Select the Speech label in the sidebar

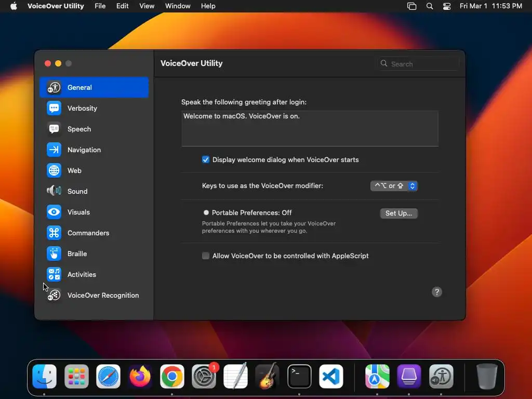click(x=79, y=129)
